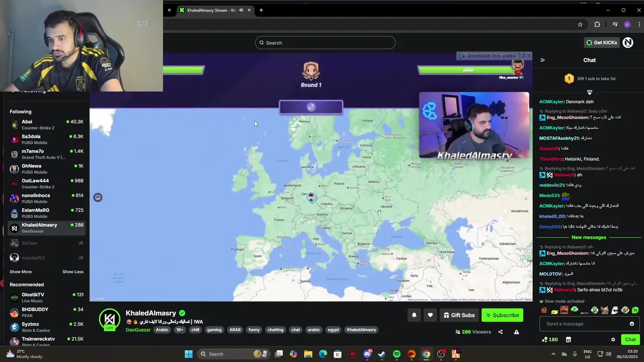Open Google Chrome taskbar icon
The image size is (644, 362).
point(426,354)
